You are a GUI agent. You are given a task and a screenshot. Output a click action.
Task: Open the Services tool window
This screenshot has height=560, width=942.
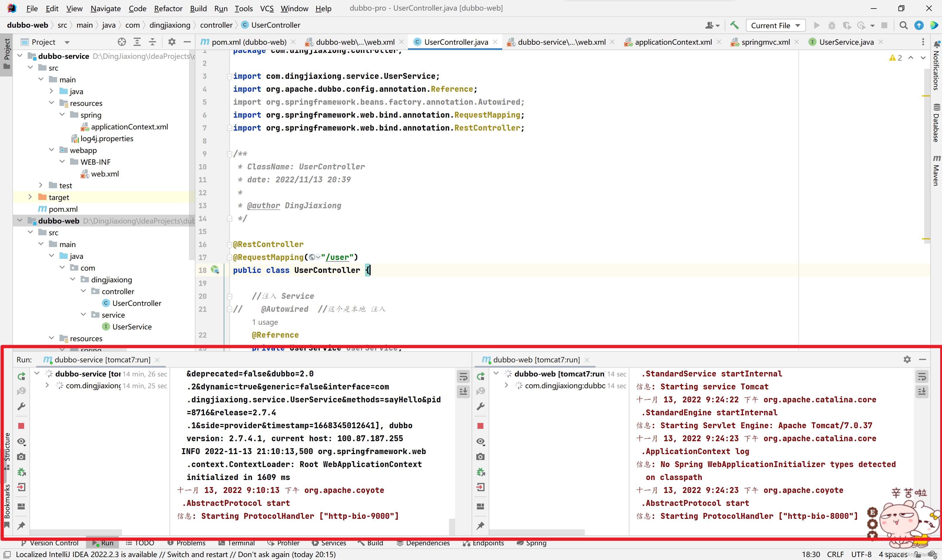tap(329, 543)
